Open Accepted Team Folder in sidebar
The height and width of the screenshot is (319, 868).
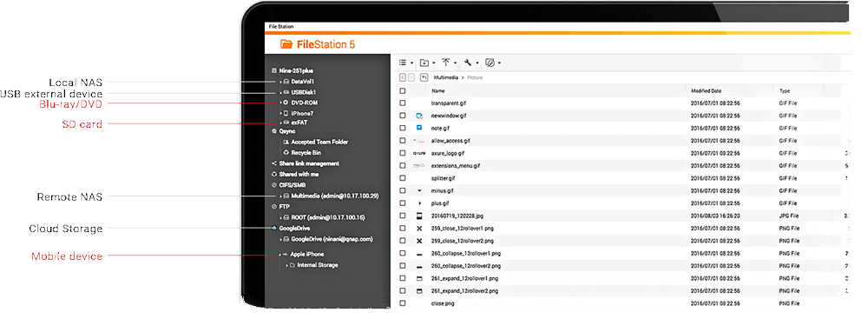[x=319, y=142]
